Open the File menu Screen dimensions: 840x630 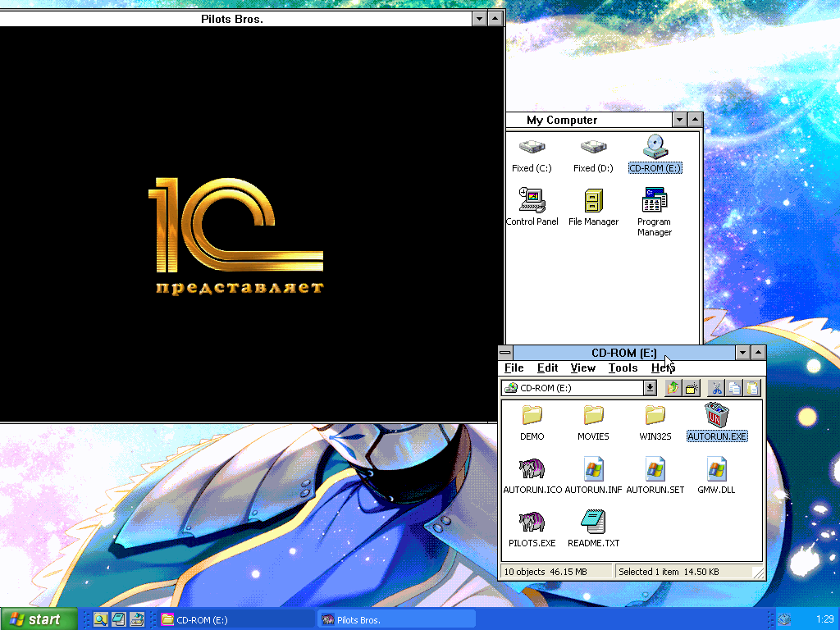514,368
